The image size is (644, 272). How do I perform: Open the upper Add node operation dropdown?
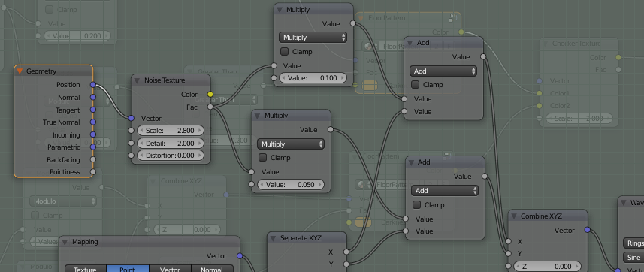443,71
